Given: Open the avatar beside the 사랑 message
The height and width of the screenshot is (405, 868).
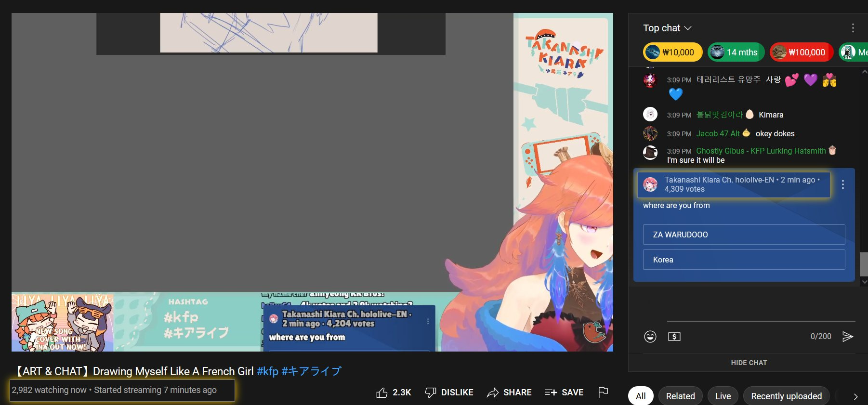Looking at the screenshot, I should click(650, 79).
